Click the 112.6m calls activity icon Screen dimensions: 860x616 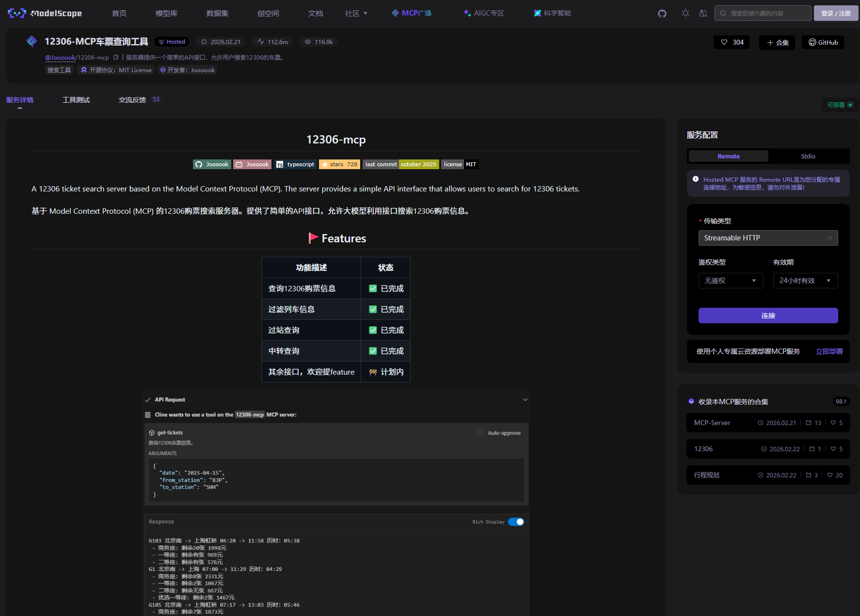pos(261,42)
